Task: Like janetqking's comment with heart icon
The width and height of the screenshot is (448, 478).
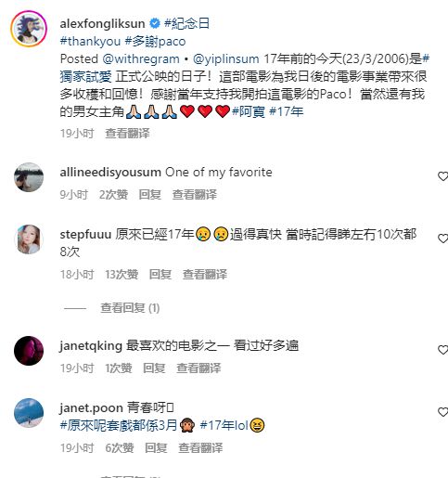Action: tap(443, 350)
